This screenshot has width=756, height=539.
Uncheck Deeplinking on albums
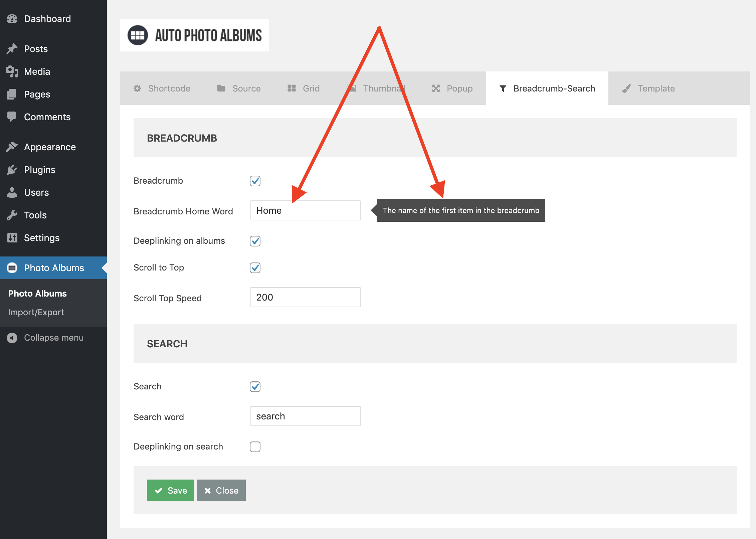click(255, 241)
